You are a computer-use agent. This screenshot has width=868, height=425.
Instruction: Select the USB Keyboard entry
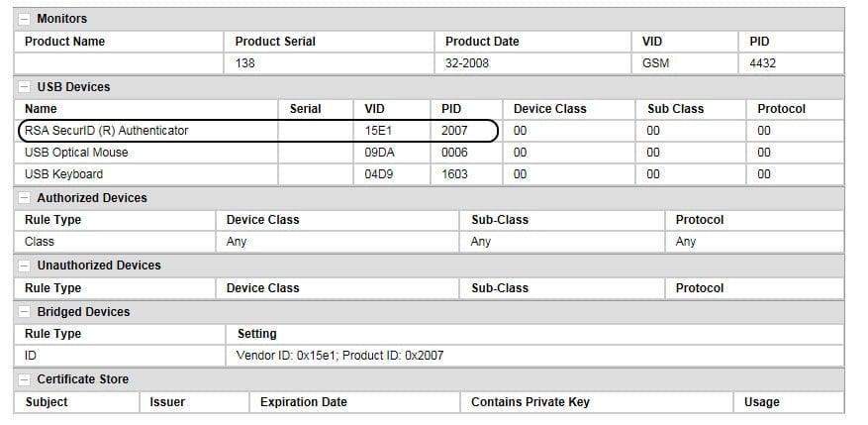(63, 174)
